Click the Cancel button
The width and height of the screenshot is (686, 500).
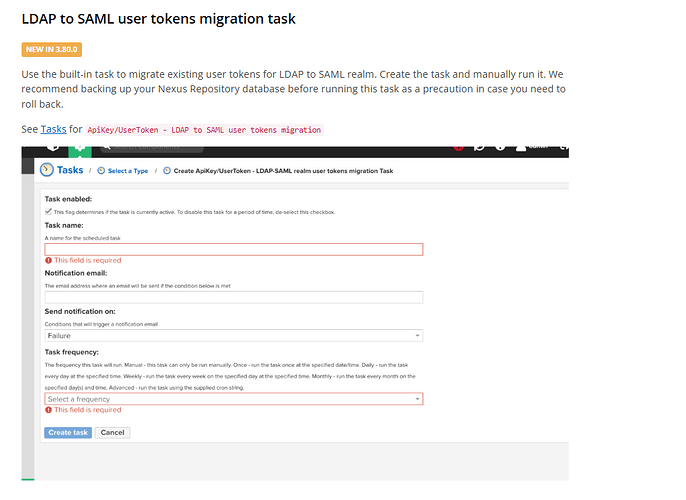coord(112,433)
